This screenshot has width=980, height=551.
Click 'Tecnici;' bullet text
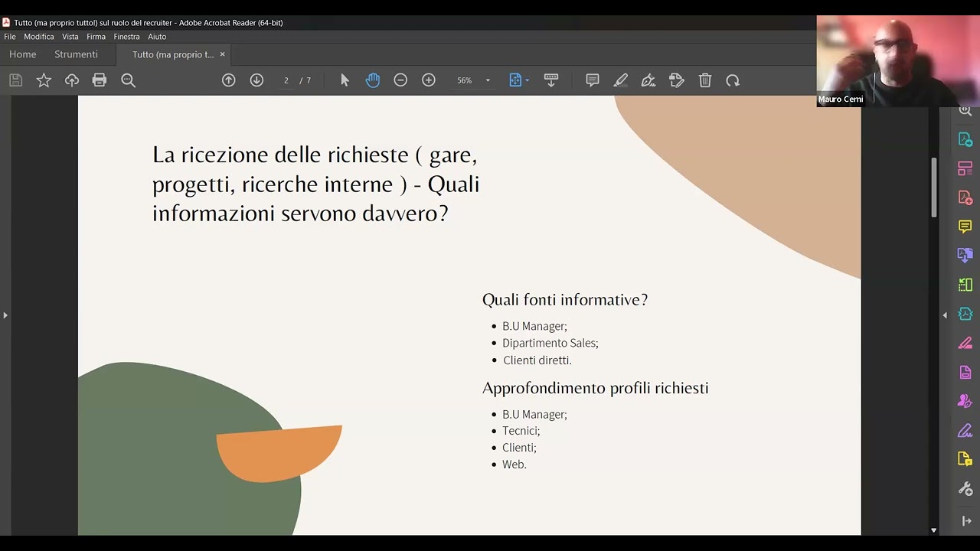(521, 431)
